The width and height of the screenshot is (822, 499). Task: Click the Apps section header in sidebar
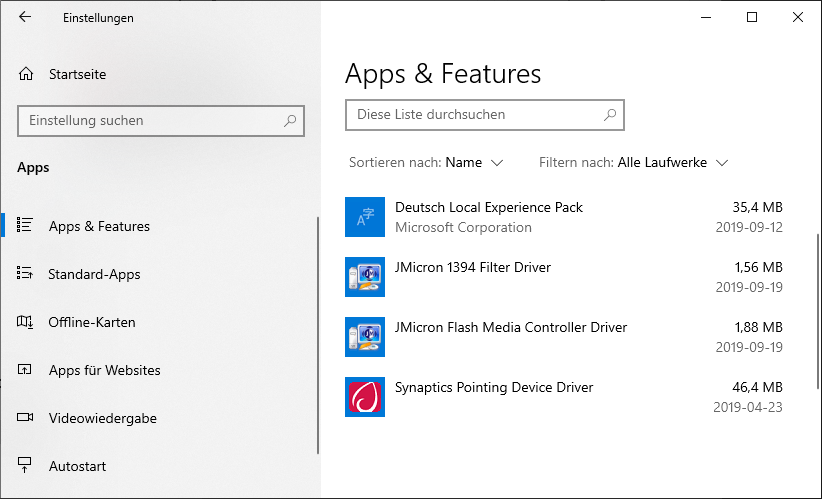point(33,168)
